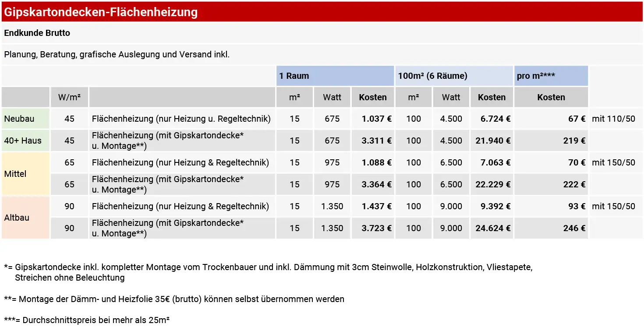Select the footnote starting "*= Gipskartondecke inkl. kompletter Montage"
This screenshot has height=327, width=644.
coord(268,272)
